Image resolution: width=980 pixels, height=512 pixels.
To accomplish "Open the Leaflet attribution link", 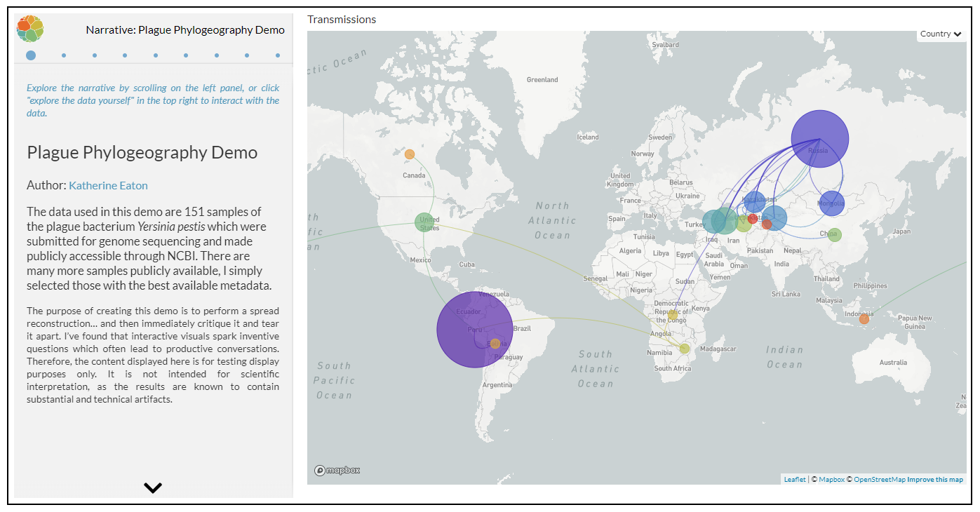I will pos(795,480).
